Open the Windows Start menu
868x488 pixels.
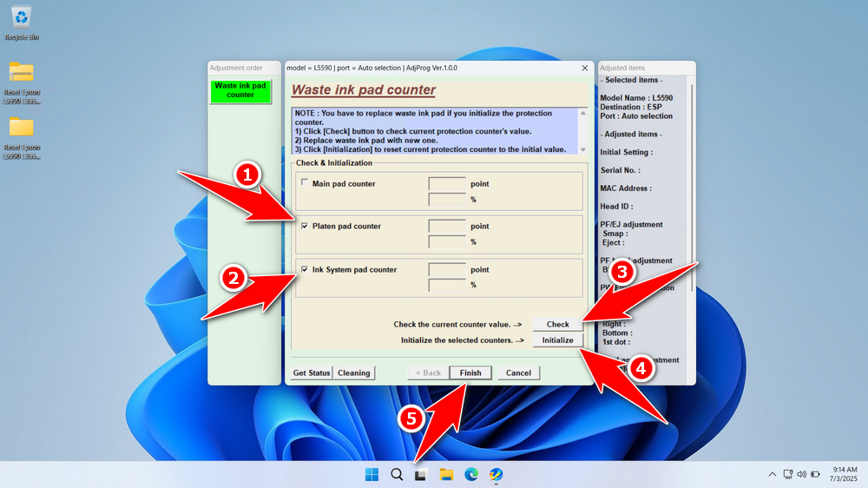372,475
